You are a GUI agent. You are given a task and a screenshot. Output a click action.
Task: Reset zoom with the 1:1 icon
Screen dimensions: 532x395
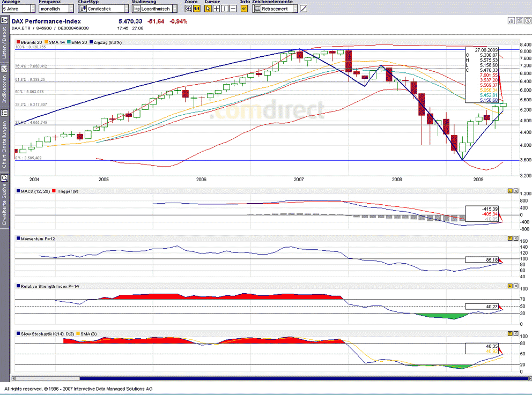pyautogui.click(x=197, y=9)
